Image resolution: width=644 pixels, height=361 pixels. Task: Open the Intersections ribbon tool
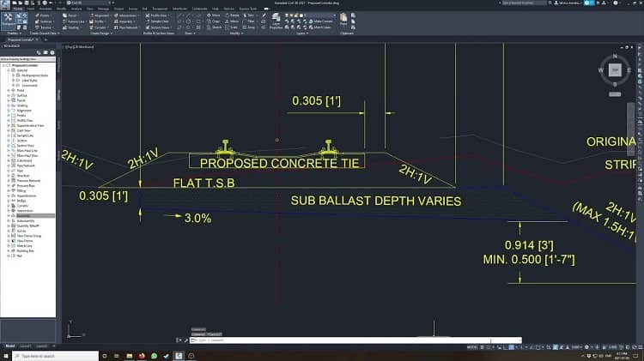[x=126, y=15]
